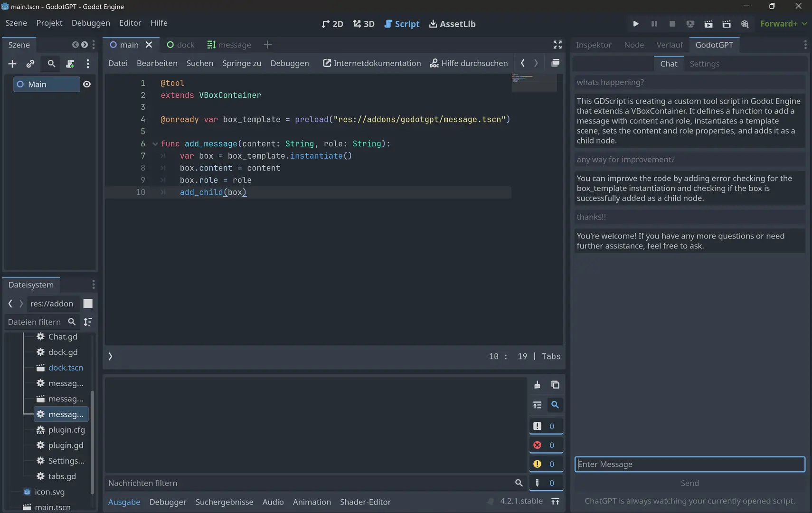The image size is (812, 513).
Task: Switch to the dock scene tab
Action: click(x=180, y=45)
